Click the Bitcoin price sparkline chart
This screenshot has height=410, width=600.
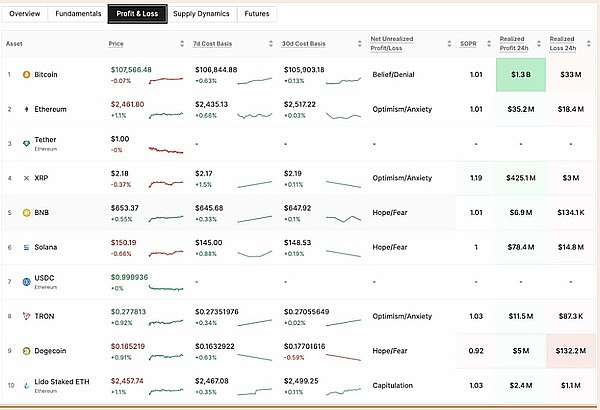163,77
